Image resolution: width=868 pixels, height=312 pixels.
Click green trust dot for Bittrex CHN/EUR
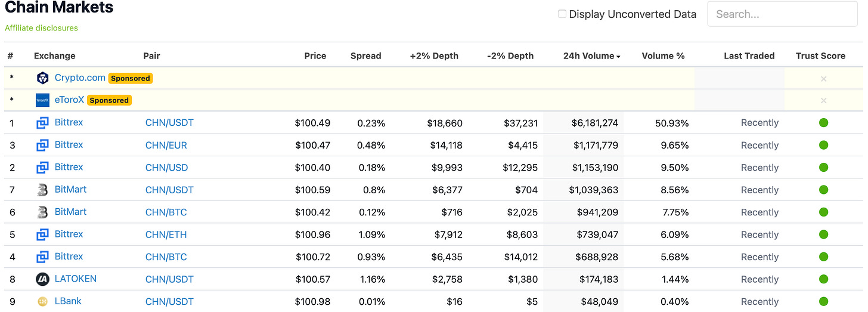[x=823, y=145]
